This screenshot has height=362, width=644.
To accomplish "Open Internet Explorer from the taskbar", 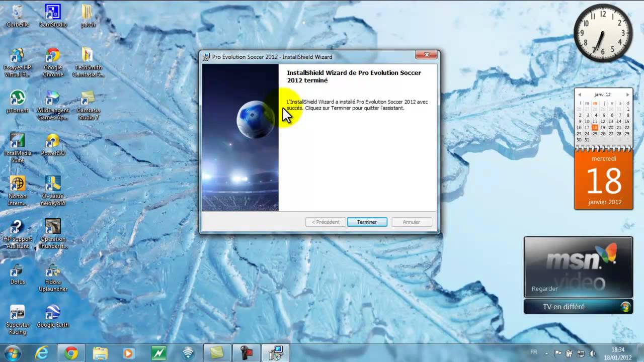I will pos(42,353).
